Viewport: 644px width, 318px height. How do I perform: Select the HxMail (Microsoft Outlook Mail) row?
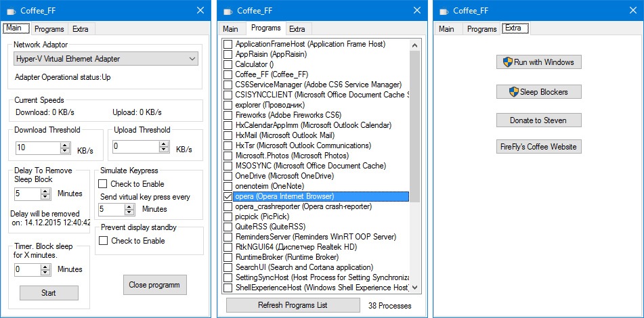(x=316, y=135)
